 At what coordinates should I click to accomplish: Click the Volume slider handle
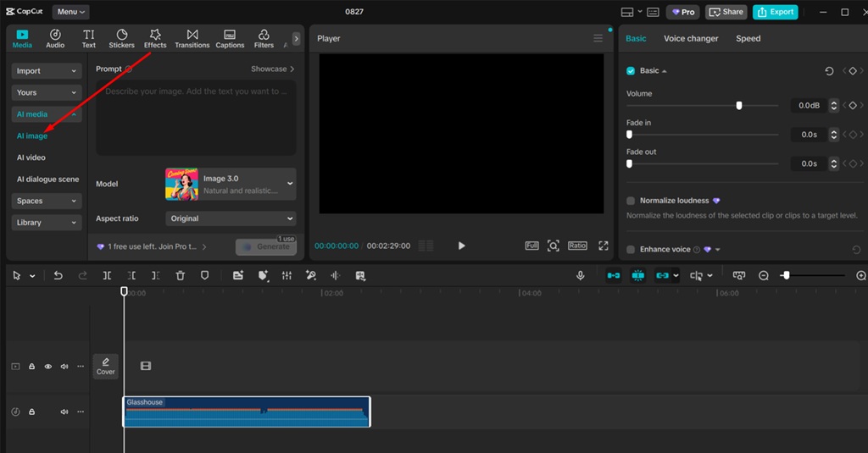(739, 106)
